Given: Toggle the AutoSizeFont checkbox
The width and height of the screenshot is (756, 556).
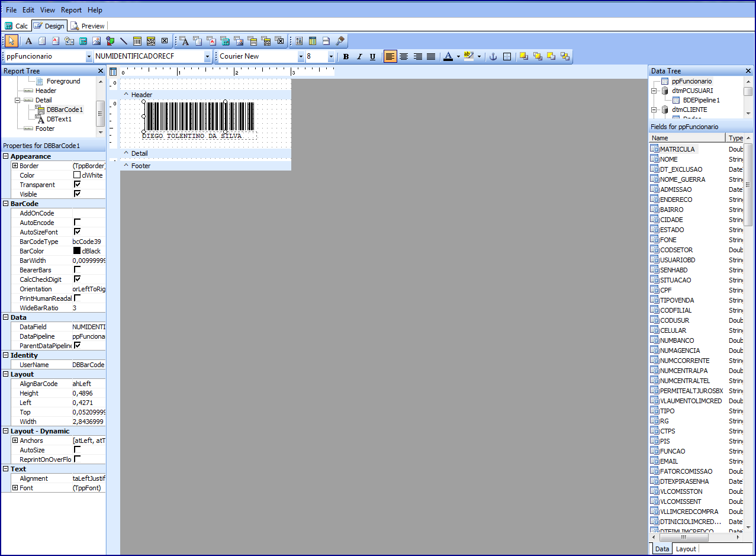Looking at the screenshot, I should tap(77, 232).
